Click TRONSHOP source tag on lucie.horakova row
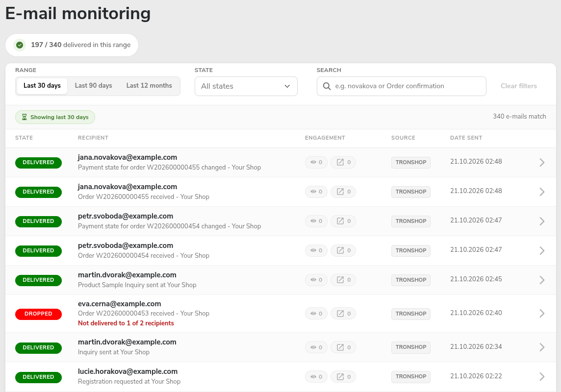The width and height of the screenshot is (561, 392). (411, 377)
